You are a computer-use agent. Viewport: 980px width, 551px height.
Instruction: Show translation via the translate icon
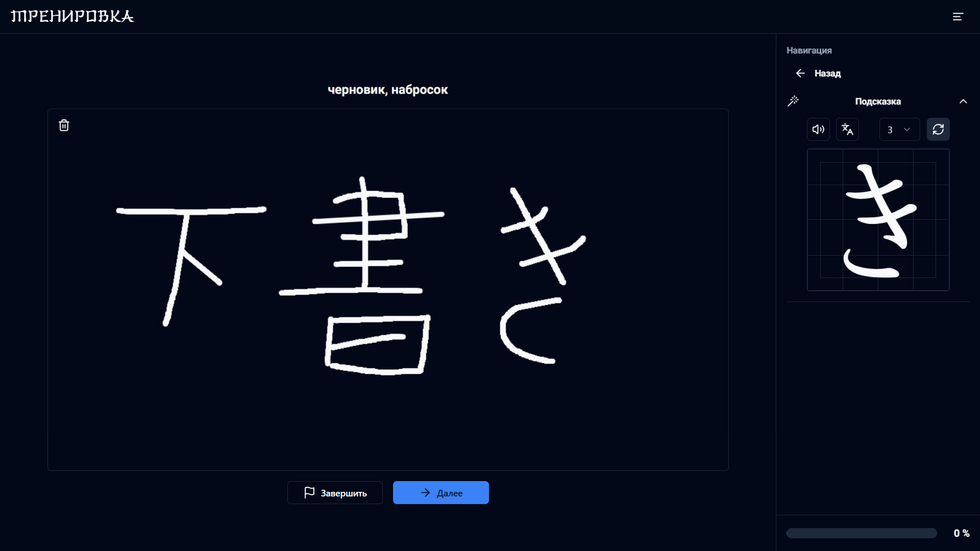pos(847,129)
